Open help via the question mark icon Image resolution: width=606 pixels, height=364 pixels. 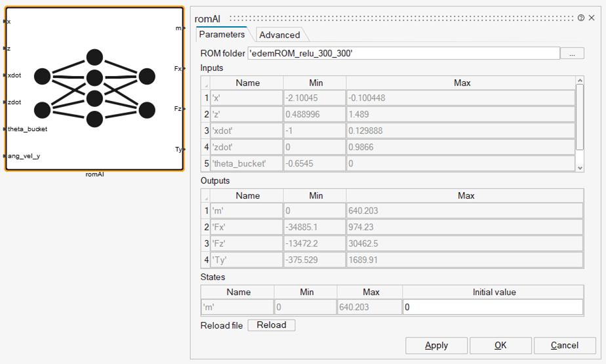[x=581, y=18]
